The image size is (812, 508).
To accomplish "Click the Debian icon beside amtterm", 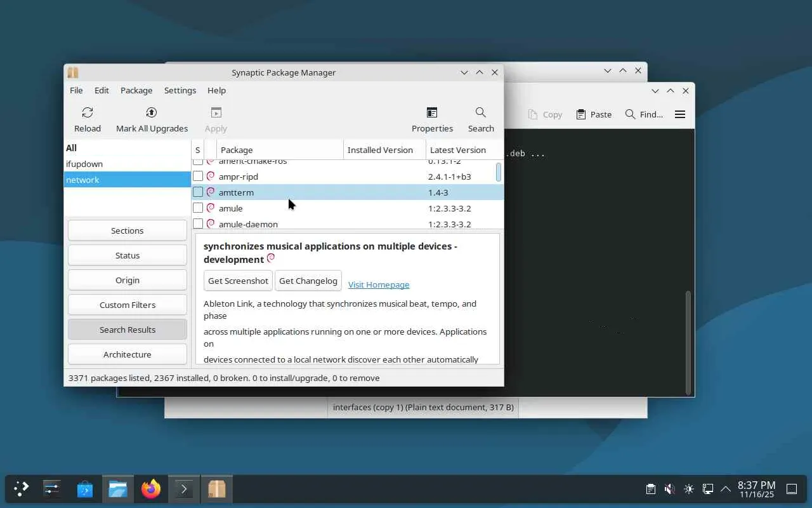I will coord(211,192).
